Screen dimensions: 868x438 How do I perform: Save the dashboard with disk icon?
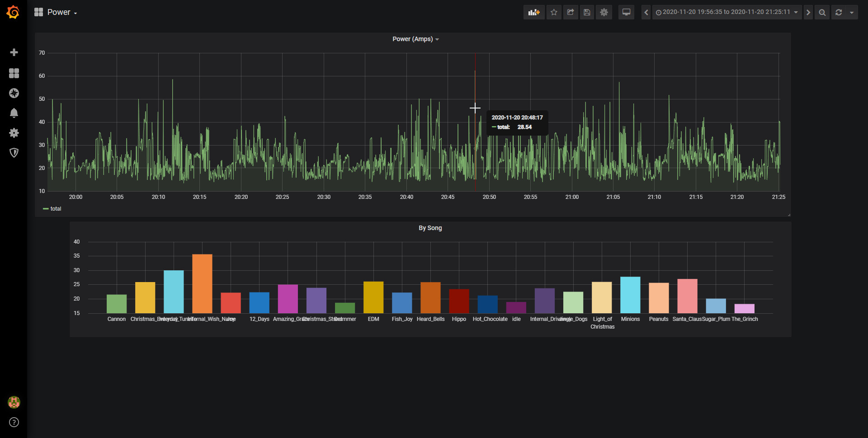(587, 12)
